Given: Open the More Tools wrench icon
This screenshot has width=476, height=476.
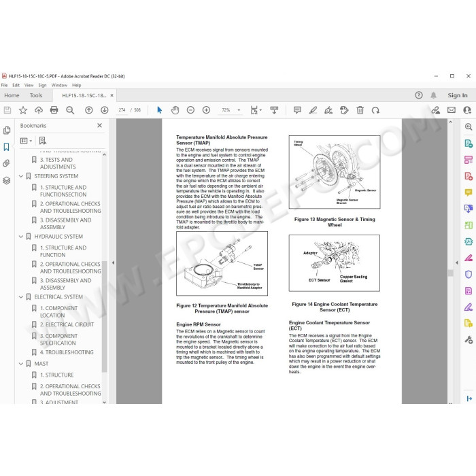Looking at the screenshot, I should point(469,340).
